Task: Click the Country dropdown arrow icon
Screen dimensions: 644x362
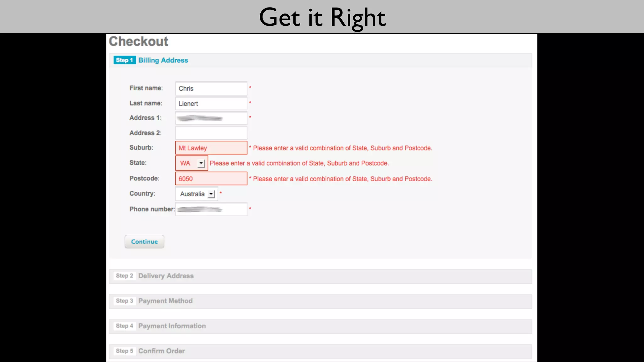Action: (x=211, y=194)
